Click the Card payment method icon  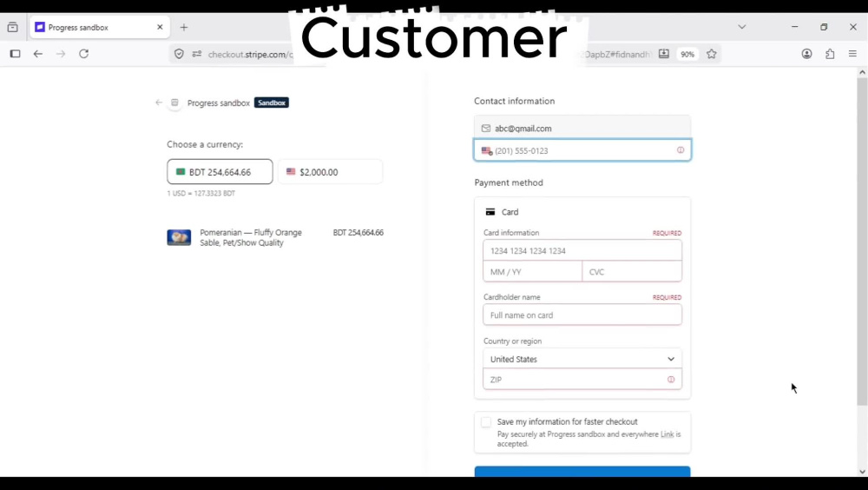pos(490,212)
